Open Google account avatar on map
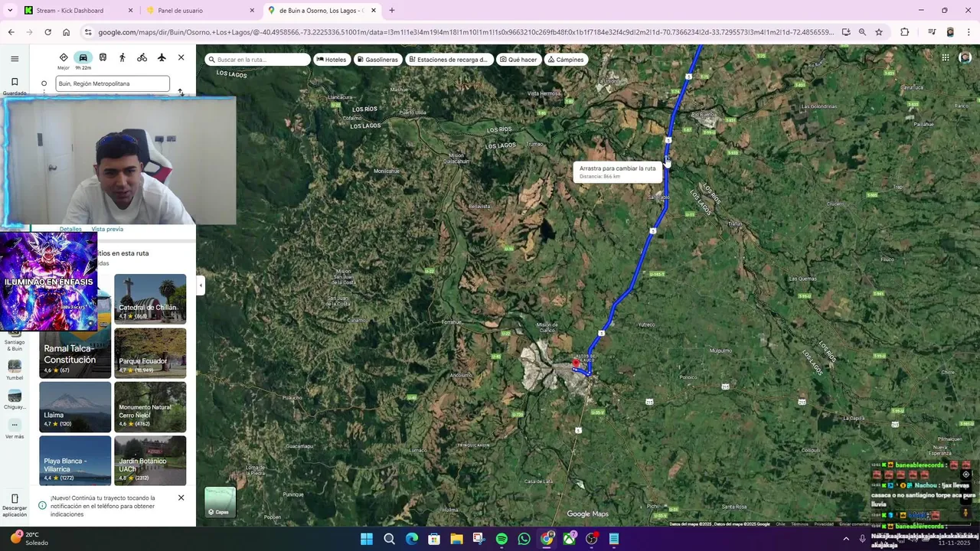 (x=965, y=57)
